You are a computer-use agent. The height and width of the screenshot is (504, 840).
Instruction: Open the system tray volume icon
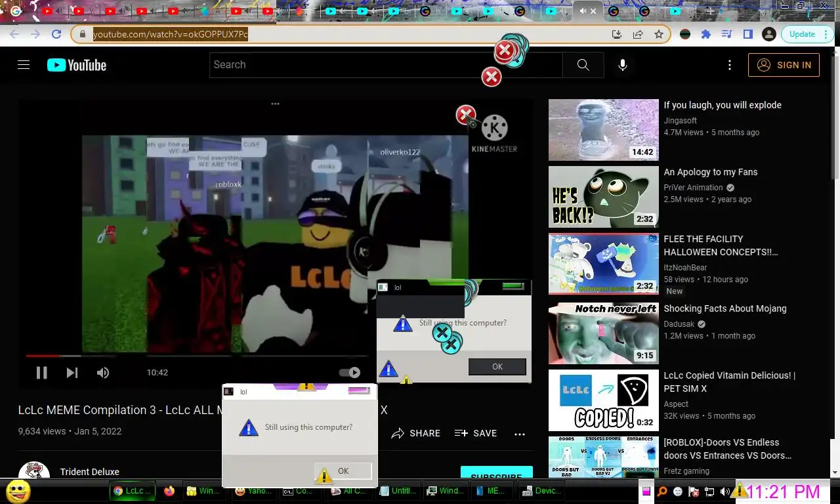pyautogui.click(x=724, y=492)
